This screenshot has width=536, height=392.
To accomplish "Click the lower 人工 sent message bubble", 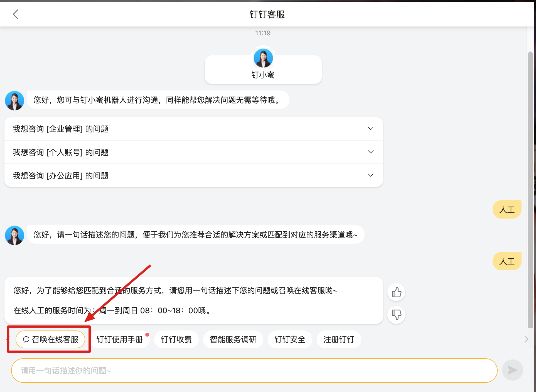I will [x=507, y=261].
